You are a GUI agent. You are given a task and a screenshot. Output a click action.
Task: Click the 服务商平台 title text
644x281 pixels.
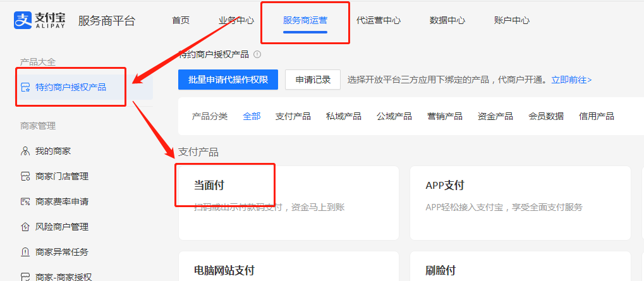pyautogui.click(x=106, y=21)
